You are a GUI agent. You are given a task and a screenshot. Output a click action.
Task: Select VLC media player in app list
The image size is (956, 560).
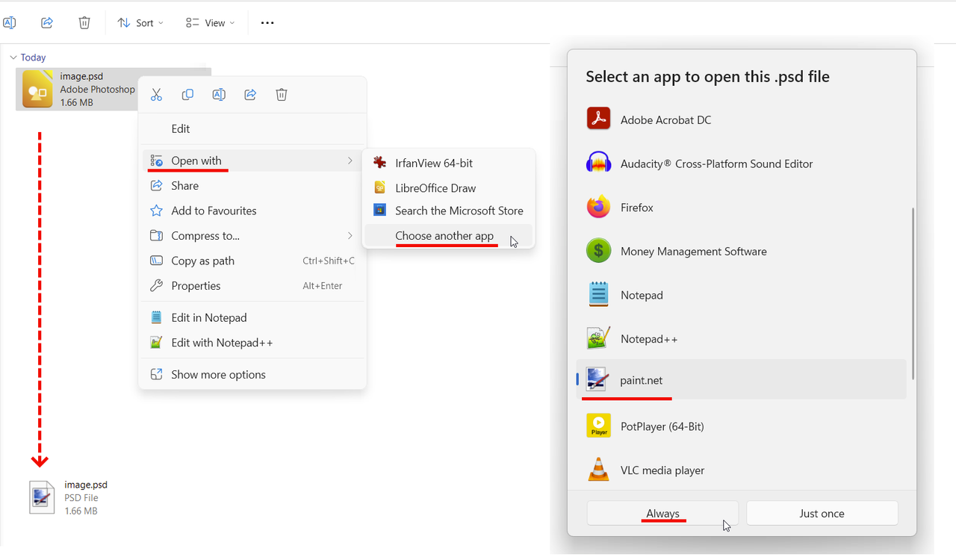coord(742,470)
